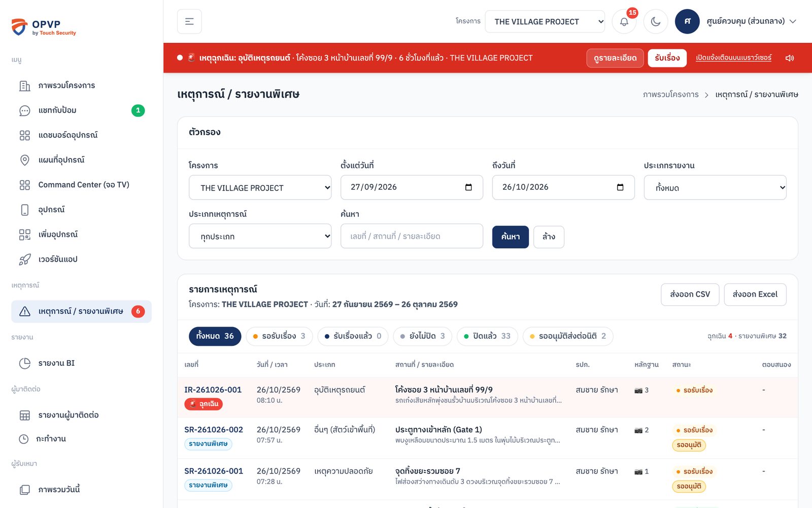
Task: Click the ล้าง clear button
Action: (x=549, y=237)
